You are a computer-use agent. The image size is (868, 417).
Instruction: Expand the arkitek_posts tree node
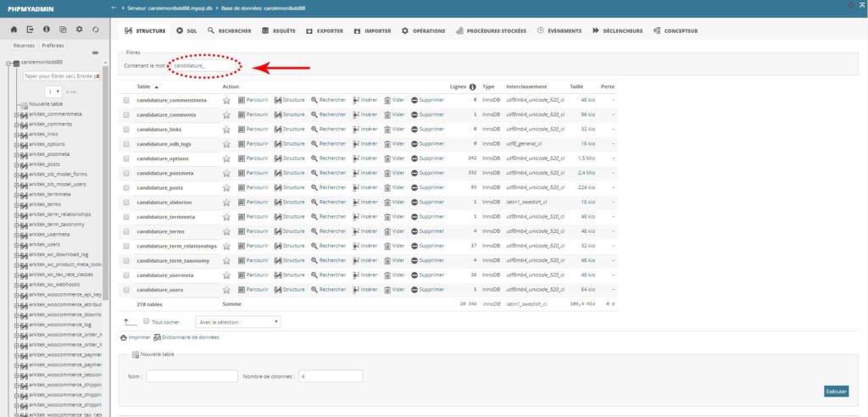(x=16, y=164)
